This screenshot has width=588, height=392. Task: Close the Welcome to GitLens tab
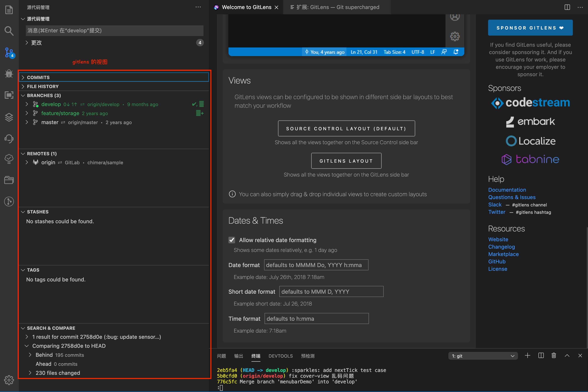click(x=276, y=8)
